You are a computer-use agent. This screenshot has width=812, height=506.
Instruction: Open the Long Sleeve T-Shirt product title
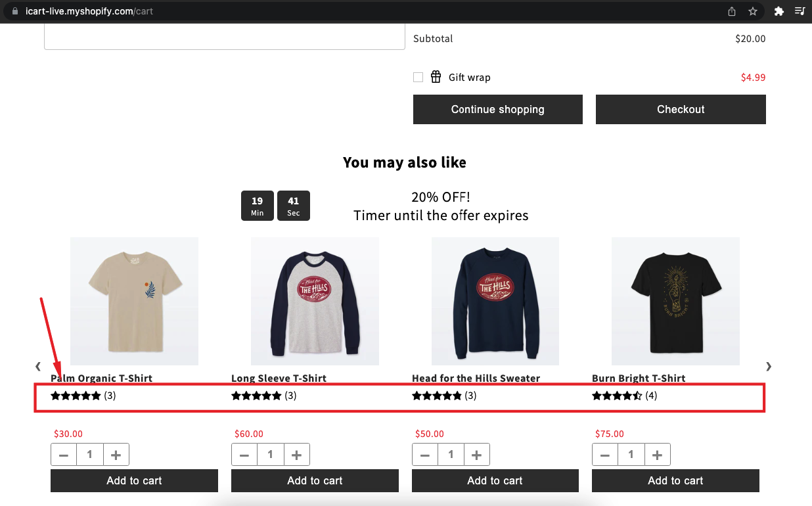click(x=279, y=379)
